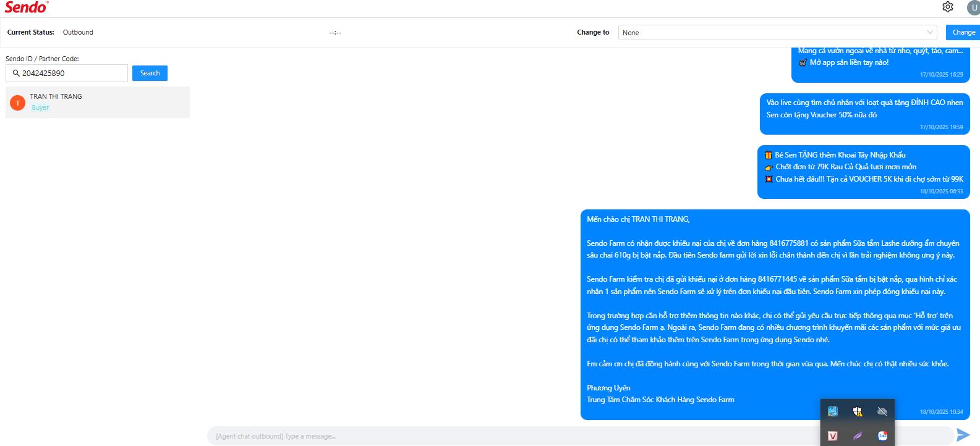Click the signature name 'Phương Uyên'
Screen dimensions: 980x446
608,388
